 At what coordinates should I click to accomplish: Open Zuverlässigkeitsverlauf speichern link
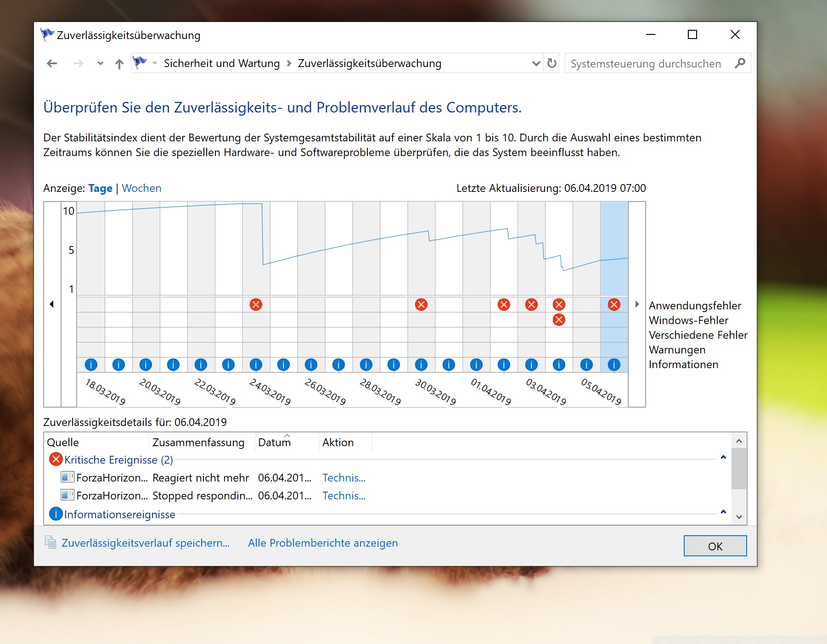[145, 543]
